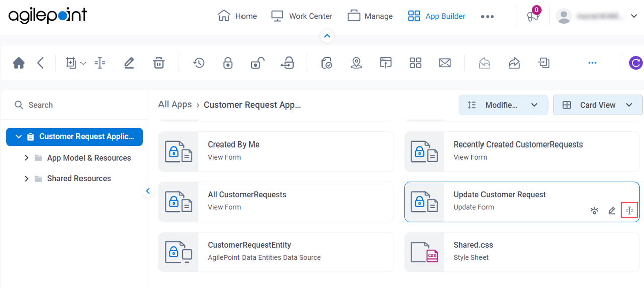The image size is (644, 288).
Task: Expand the Shared Resources folder
Action: click(26, 178)
